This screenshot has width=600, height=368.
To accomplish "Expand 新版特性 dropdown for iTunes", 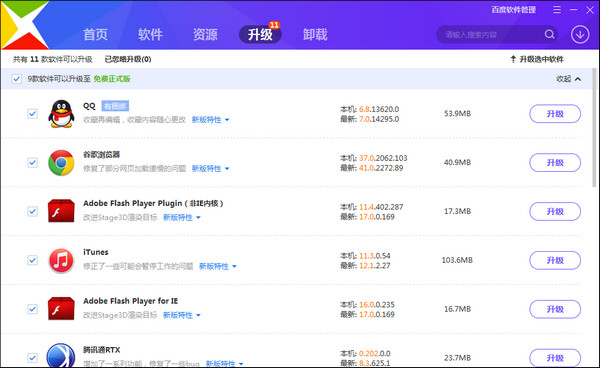I will pos(218,266).
